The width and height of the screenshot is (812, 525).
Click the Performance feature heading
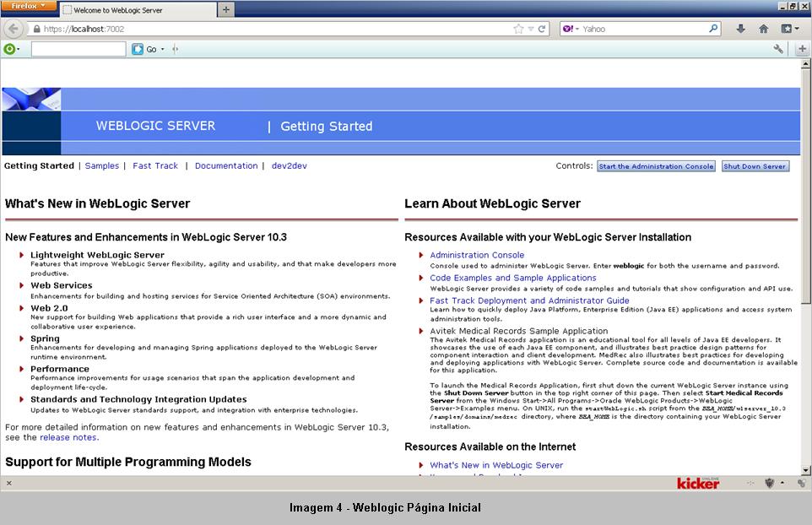point(60,369)
